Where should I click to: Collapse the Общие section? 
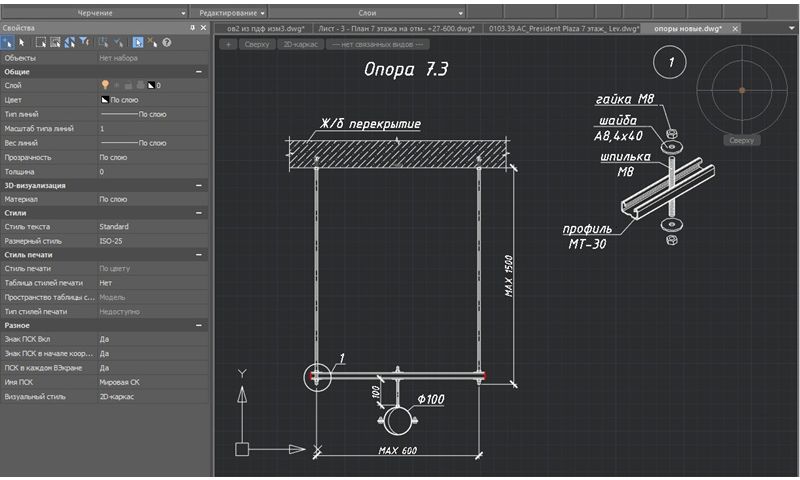point(198,72)
